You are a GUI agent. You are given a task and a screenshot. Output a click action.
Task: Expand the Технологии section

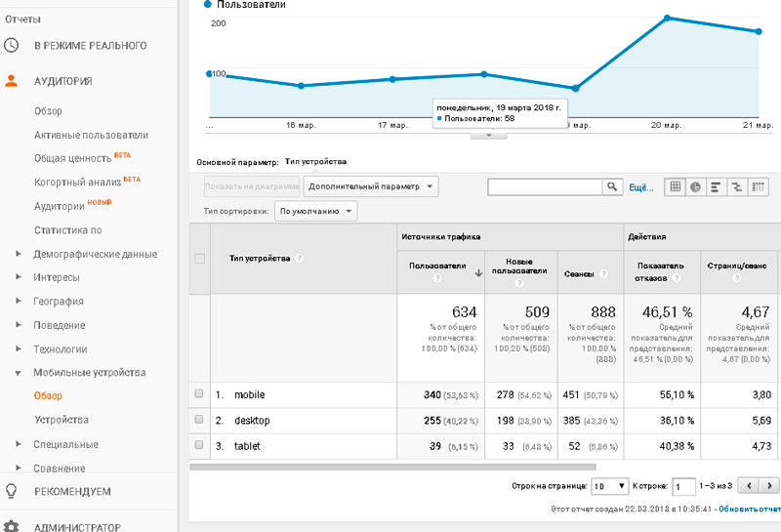(x=19, y=348)
